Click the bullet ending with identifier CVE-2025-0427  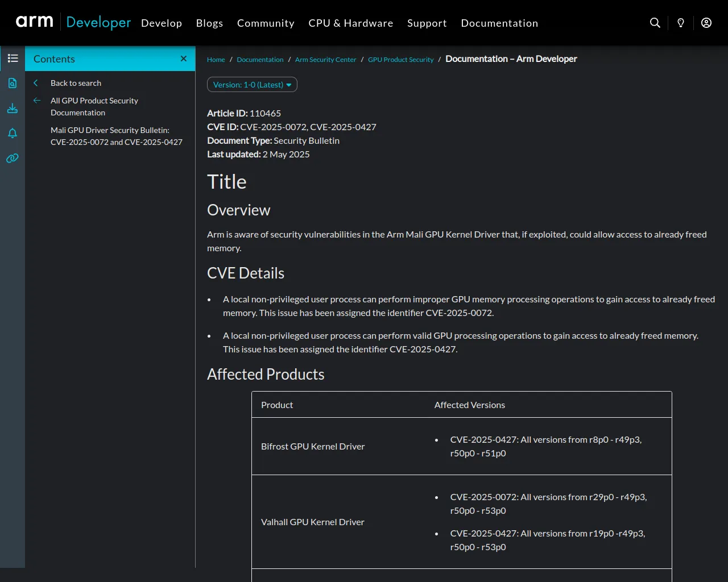[461, 342]
